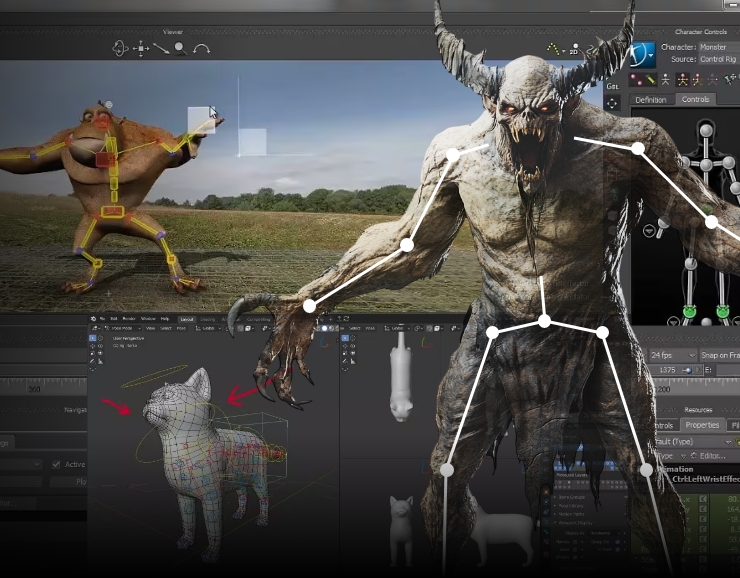Open the Window menu in Blender
This screenshot has height=578, width=740.
pyautogui.click(x=148, y=319)
